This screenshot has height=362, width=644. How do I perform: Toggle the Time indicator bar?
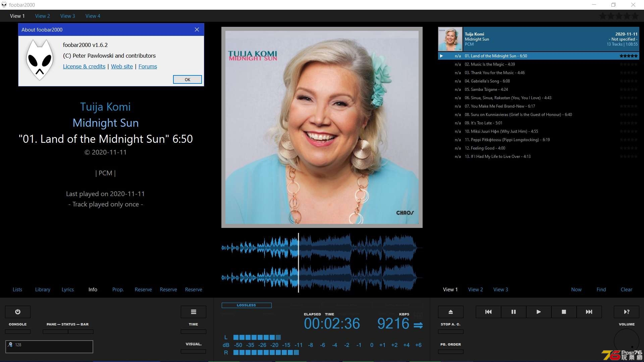pos(194,331)
